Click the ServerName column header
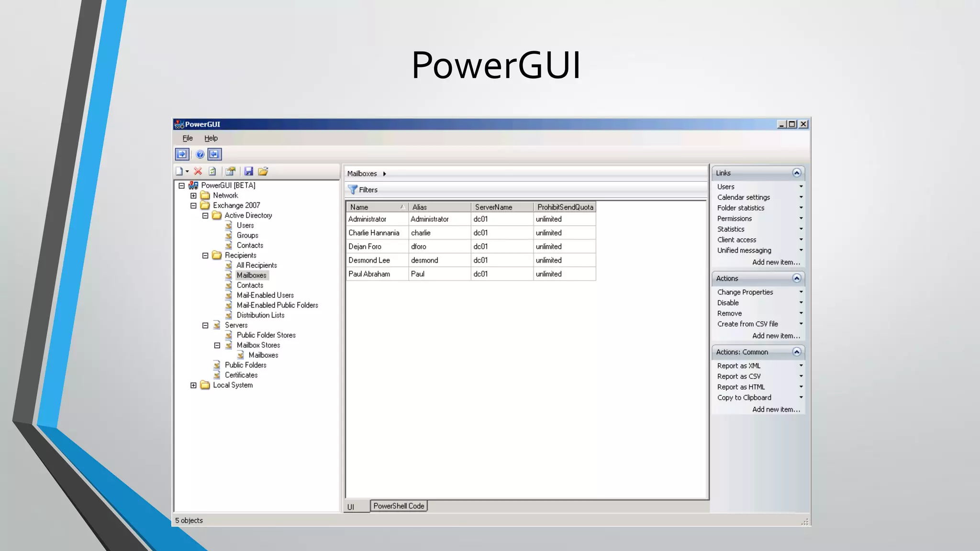This screenshot has height=551, width=980. point(502,207)
